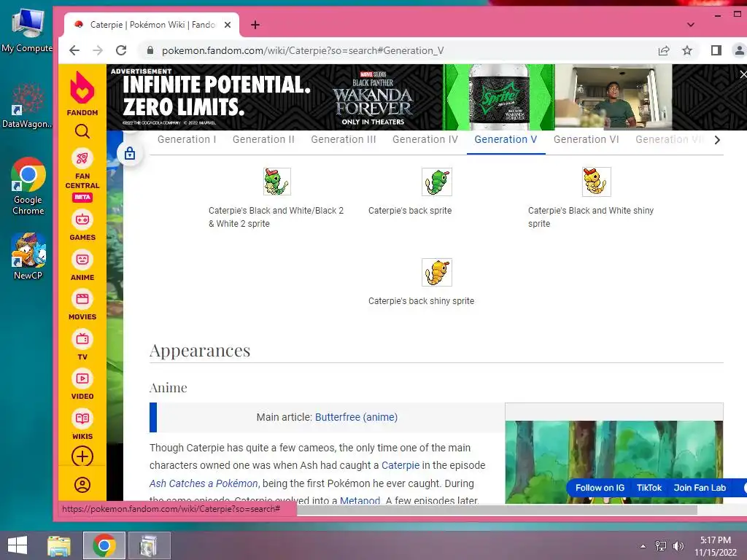This screenshot has width=747, height=560.
Task: Open Ash Catches a Pokémon episode link
Action: (x=204, y=483)
